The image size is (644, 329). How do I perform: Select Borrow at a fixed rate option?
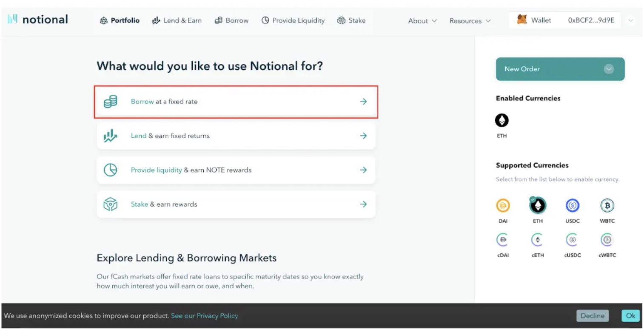point(236,102)
